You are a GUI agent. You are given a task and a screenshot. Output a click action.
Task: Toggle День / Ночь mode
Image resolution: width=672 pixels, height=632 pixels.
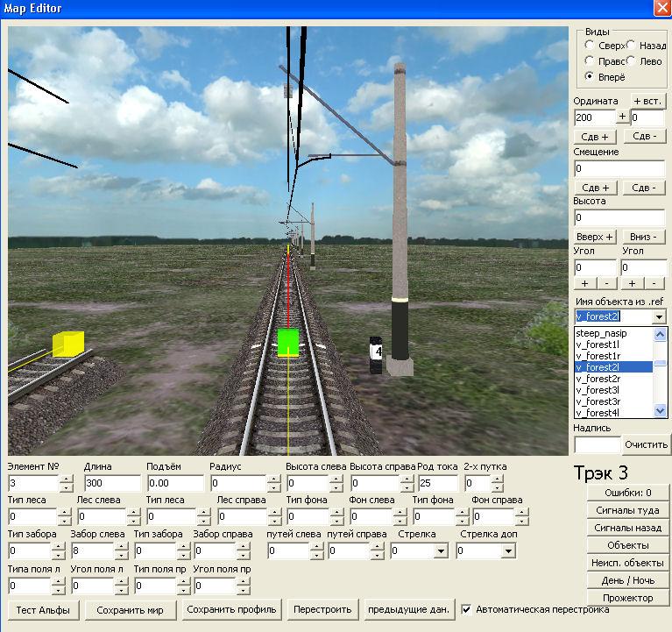pyautogui.click(x=627, y=580)
